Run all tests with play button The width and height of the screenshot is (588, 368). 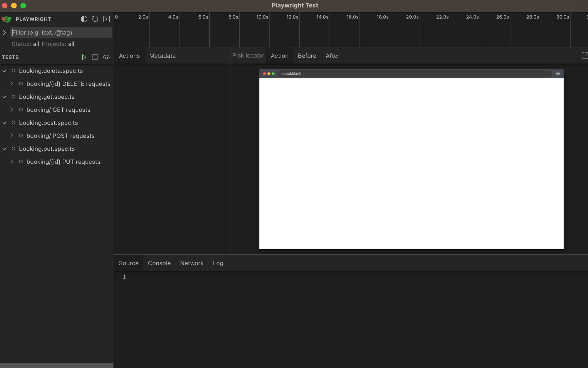tap(84, 57)
